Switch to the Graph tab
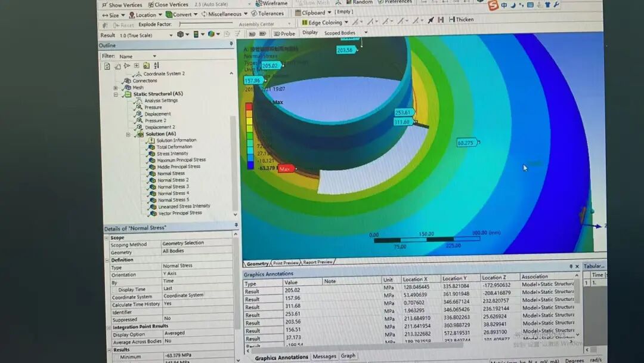 click(348, 356)
